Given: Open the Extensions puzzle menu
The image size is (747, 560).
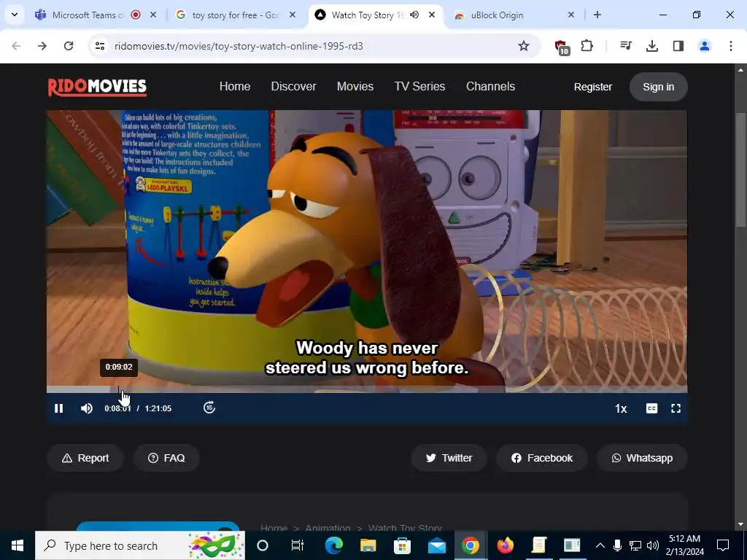Looking at the screenshot, I should click(587, 46).
